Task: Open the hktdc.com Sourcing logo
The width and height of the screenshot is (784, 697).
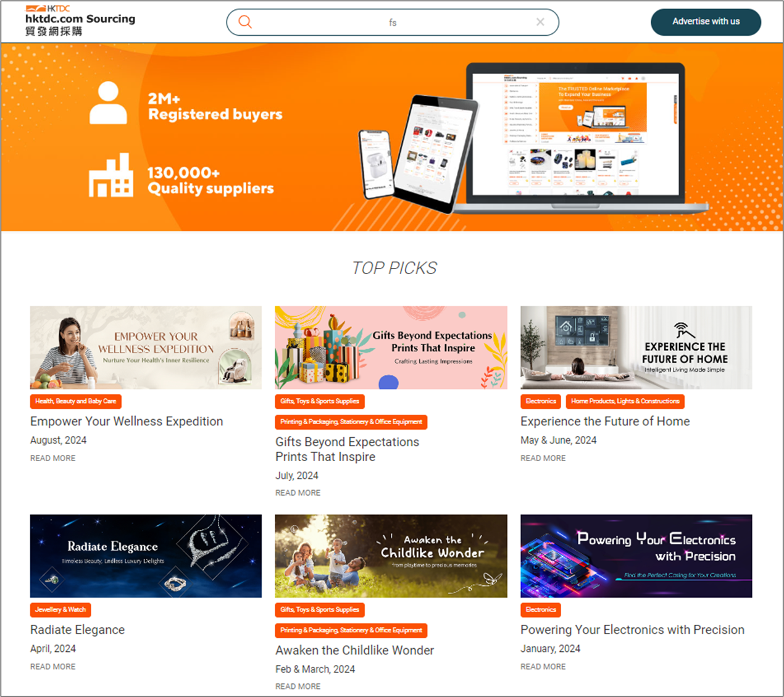Action: click(x=80, y=20)
